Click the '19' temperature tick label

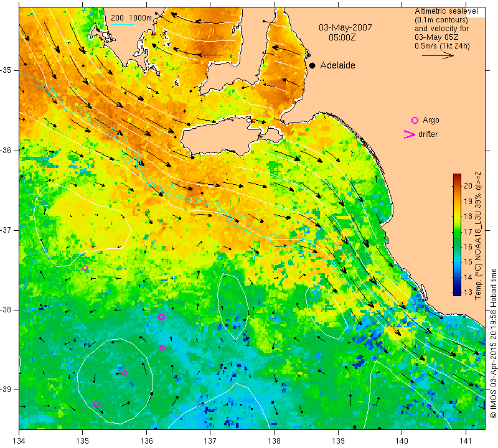pos(468,201)
